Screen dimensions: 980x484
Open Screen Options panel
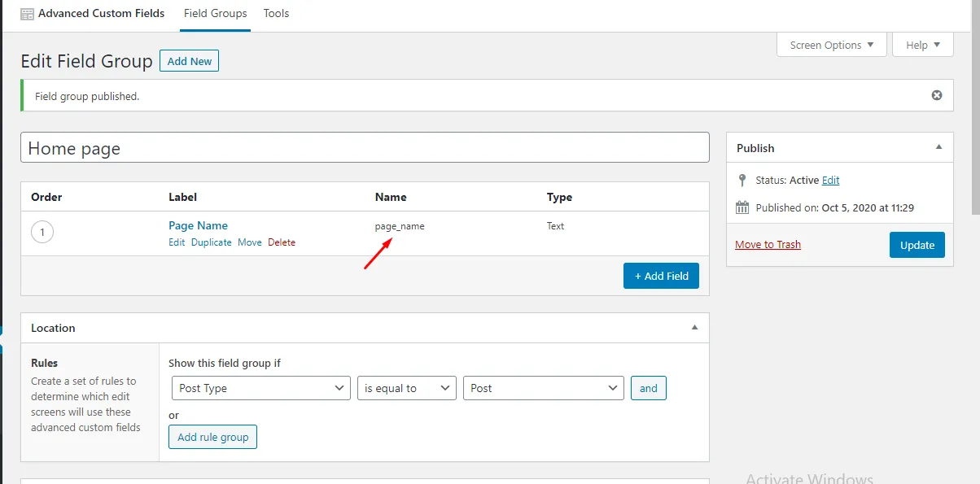pos(830,45)
